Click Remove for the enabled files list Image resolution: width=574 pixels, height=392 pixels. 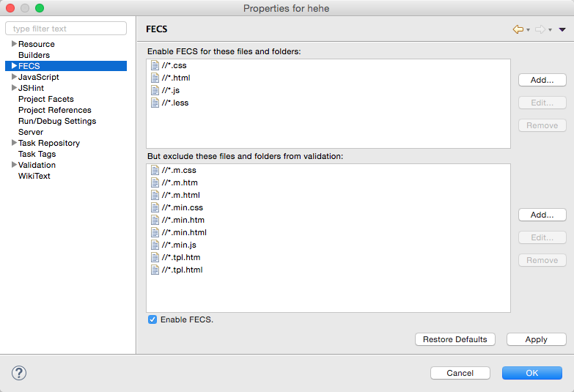(542, 125)
